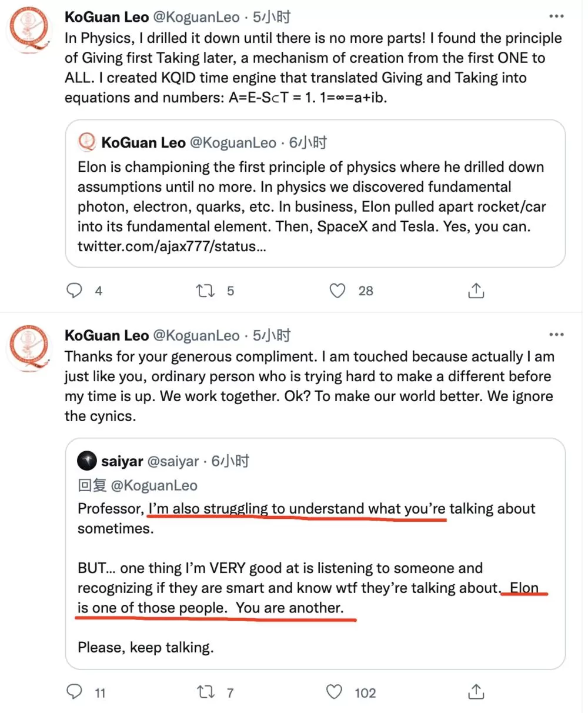
Task: Retweet the 'generous compliment' tweet
Action: (206, 692)
